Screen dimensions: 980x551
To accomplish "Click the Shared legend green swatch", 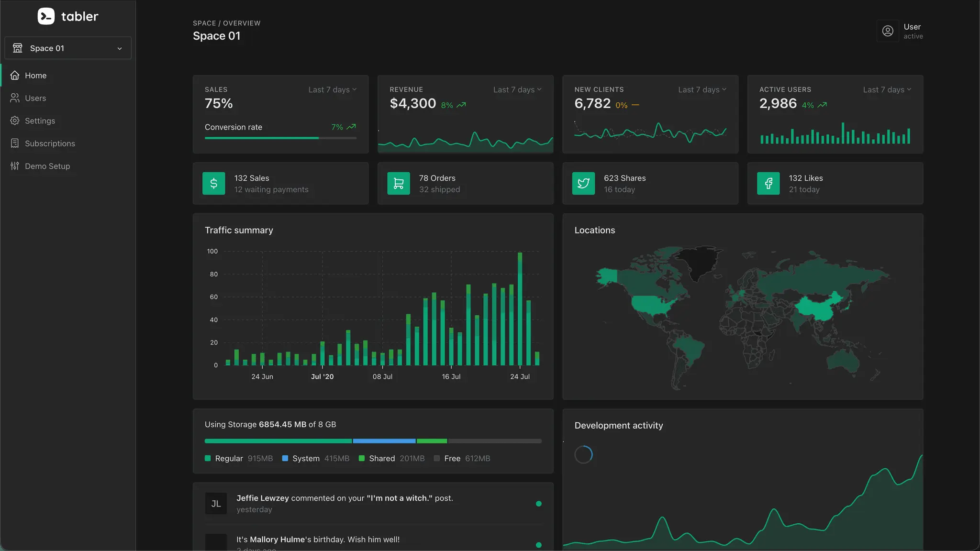I will tap(362, 458).
